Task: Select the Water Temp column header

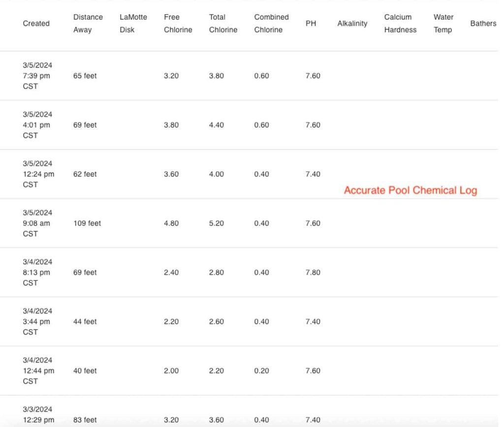Action: click(x=443, y=24)
